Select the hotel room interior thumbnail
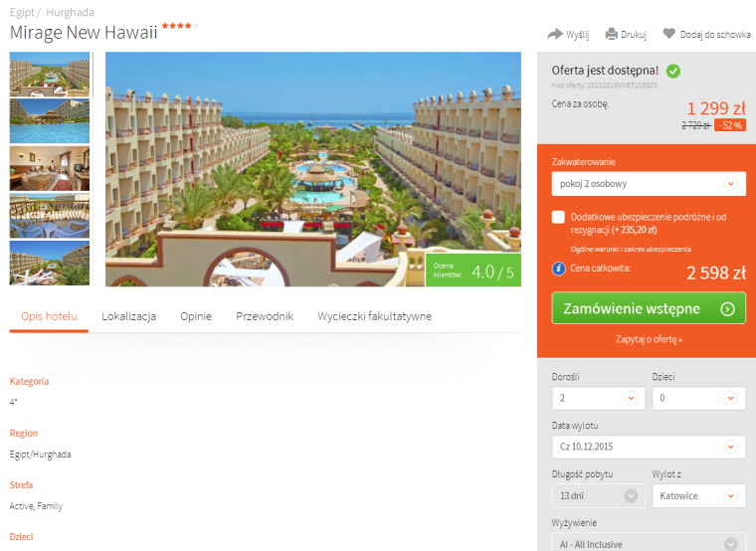 click(50, 169)
